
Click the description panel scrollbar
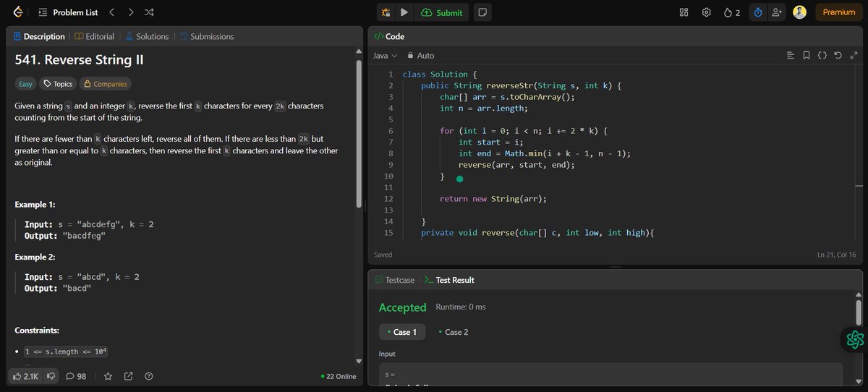pyautogui.click(x=357, y=132)
